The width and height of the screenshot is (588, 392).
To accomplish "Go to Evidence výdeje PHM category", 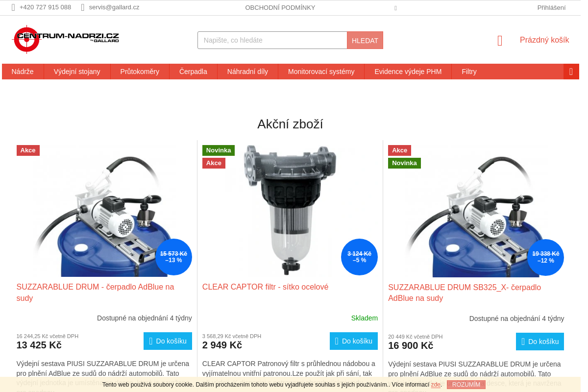I will (x=408, y=72).
